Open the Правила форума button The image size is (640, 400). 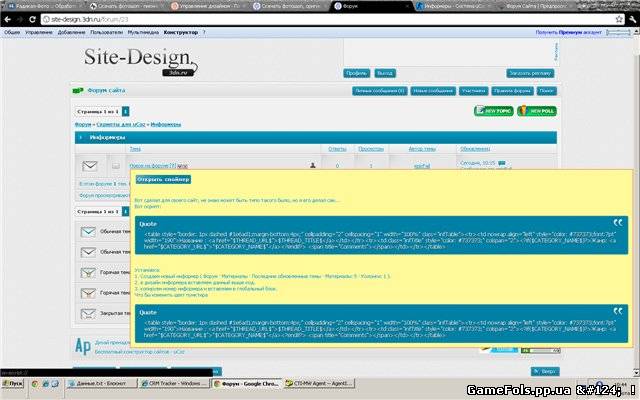[512, 91]
